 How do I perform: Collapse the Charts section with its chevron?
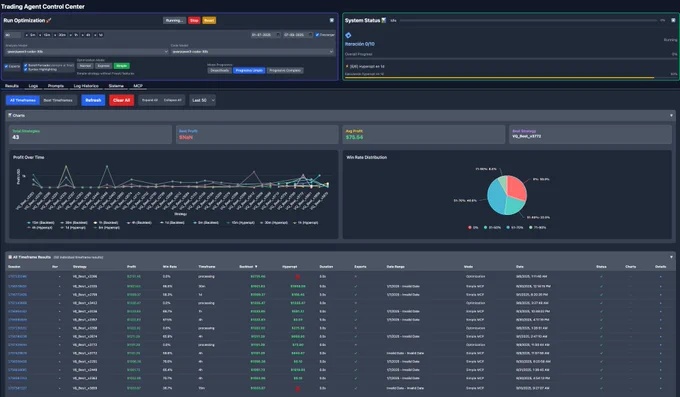671,115
